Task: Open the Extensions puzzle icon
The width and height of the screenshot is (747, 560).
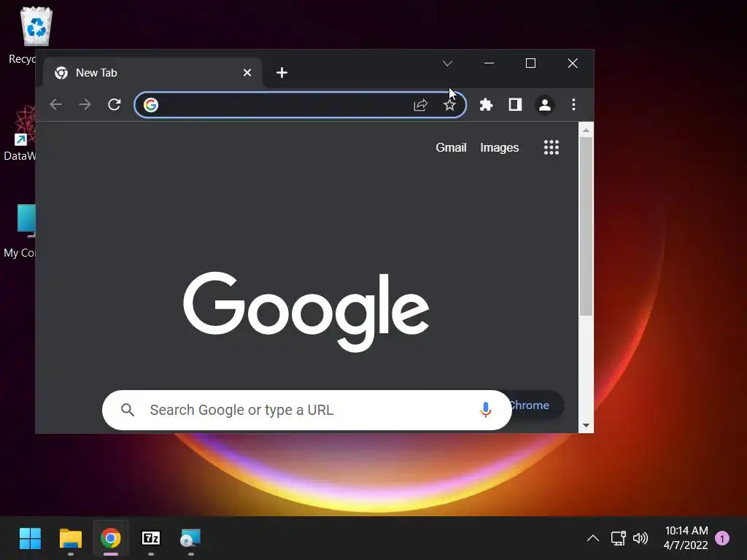Action: [x=486, y=105]
